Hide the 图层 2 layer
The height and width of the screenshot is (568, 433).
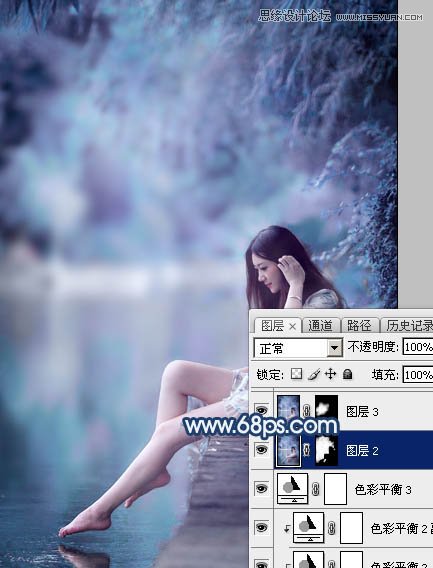click(x=262, y=450)
